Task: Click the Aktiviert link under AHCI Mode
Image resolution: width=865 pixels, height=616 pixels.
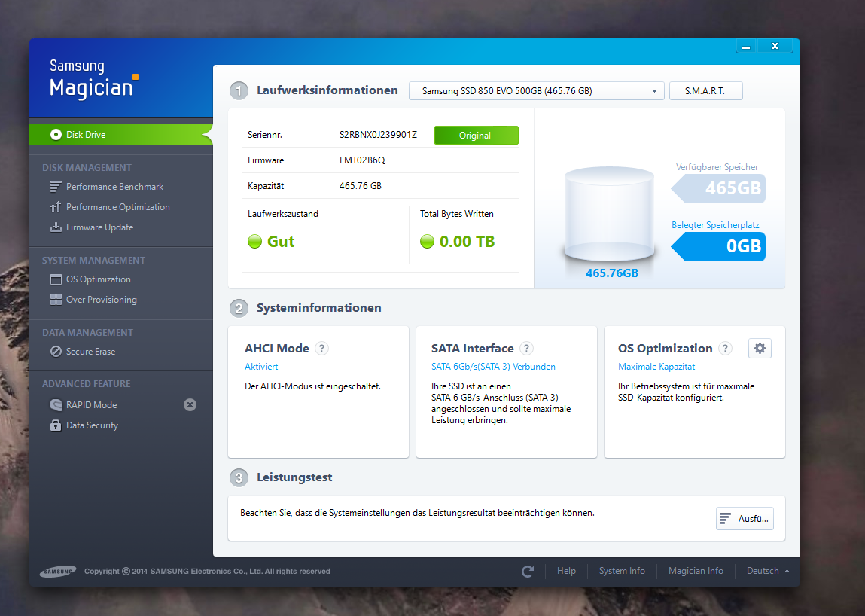Action: coord(261,367)
